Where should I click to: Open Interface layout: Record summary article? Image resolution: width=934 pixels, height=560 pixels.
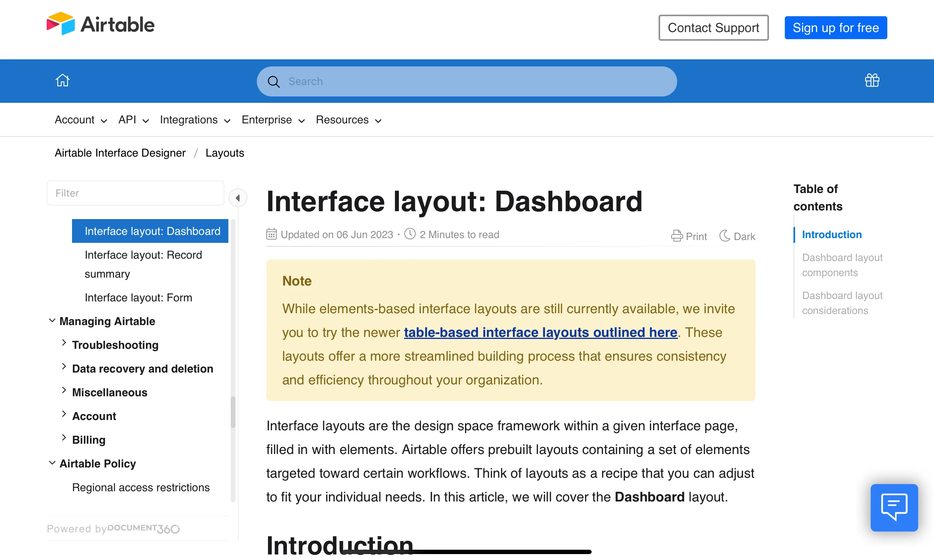click(x=143, y=264)
